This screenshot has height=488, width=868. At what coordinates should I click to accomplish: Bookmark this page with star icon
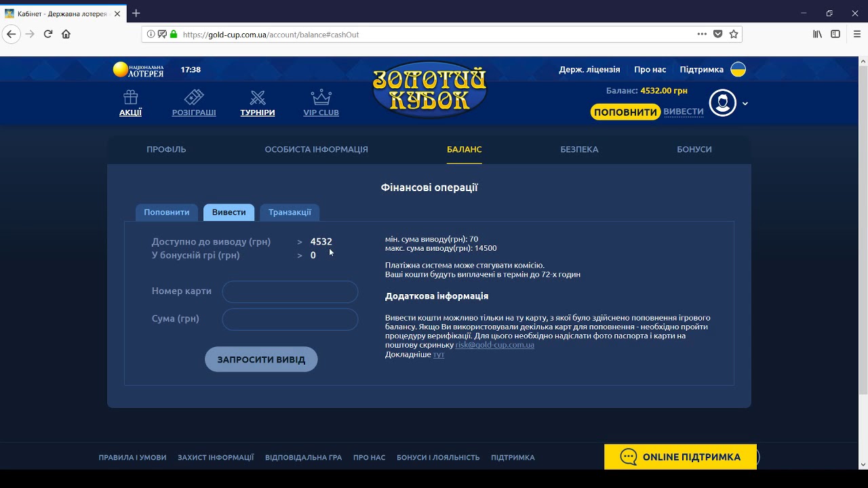pyautogui.click(x=734, y=34)
